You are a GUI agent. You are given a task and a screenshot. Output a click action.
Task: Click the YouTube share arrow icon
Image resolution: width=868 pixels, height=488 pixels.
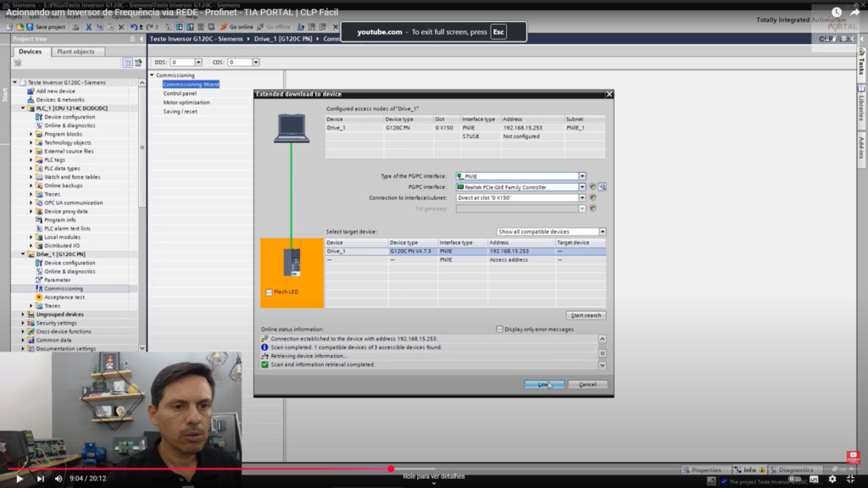pyautogui.click(x=854, y=12)
